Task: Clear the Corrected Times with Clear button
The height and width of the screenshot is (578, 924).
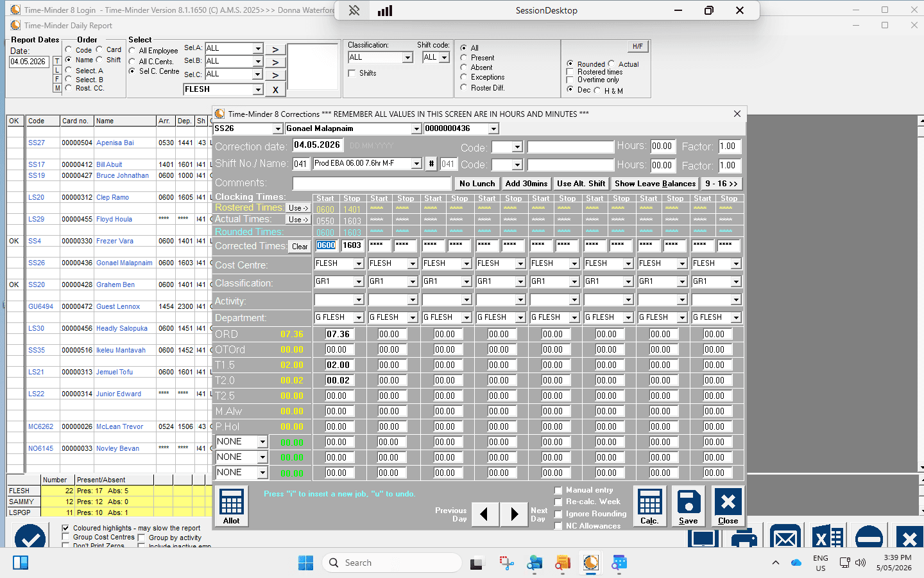Action: pyautogui.click(x=300, y=247)
